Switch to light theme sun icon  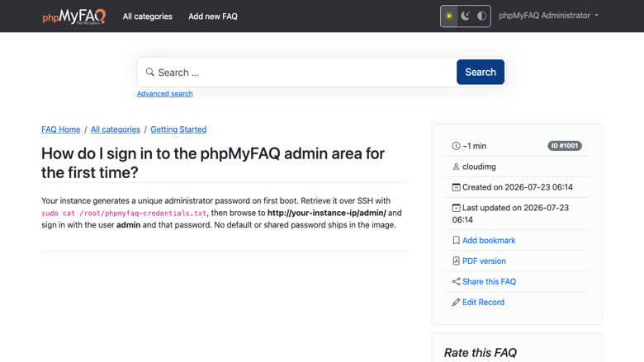449,16
